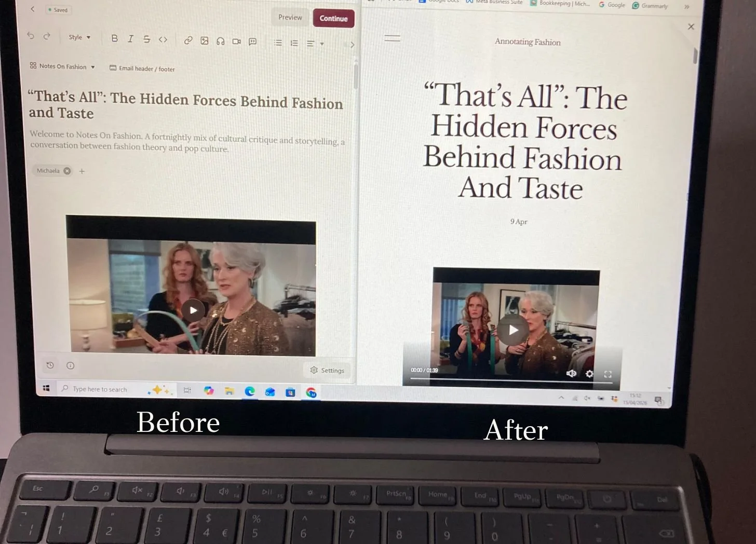Image resolution: width=756 pixels, height=544 pixels.
Task: Open File Explorer from the taskbar
Action: click(x=229, y=391)
